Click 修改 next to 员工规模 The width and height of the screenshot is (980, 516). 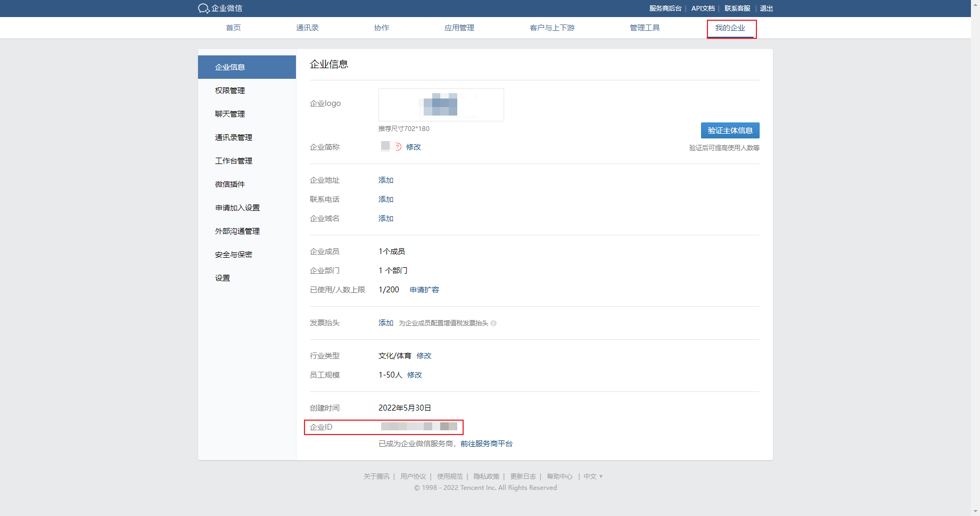coord(415,375)
